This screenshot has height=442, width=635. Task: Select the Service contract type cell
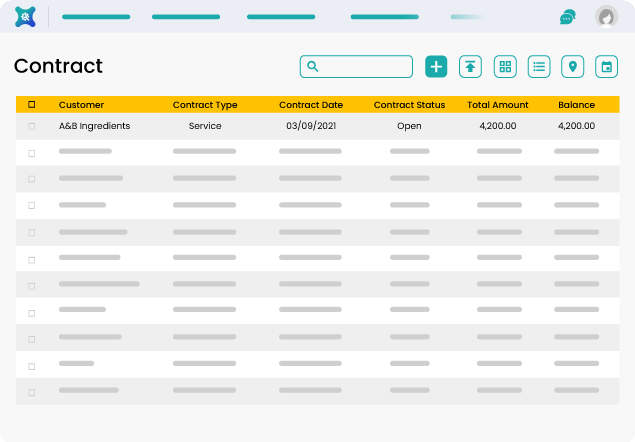coord(205,126)
